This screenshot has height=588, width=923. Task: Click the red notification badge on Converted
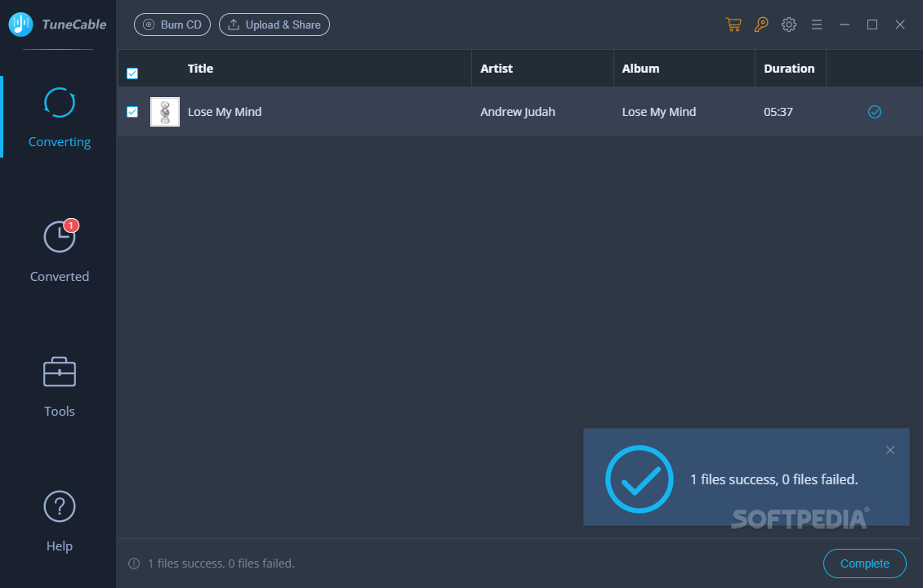[x=71, y=225]
